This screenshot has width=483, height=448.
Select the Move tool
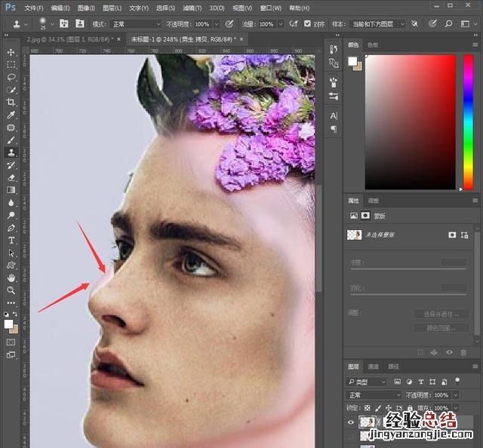11,52
